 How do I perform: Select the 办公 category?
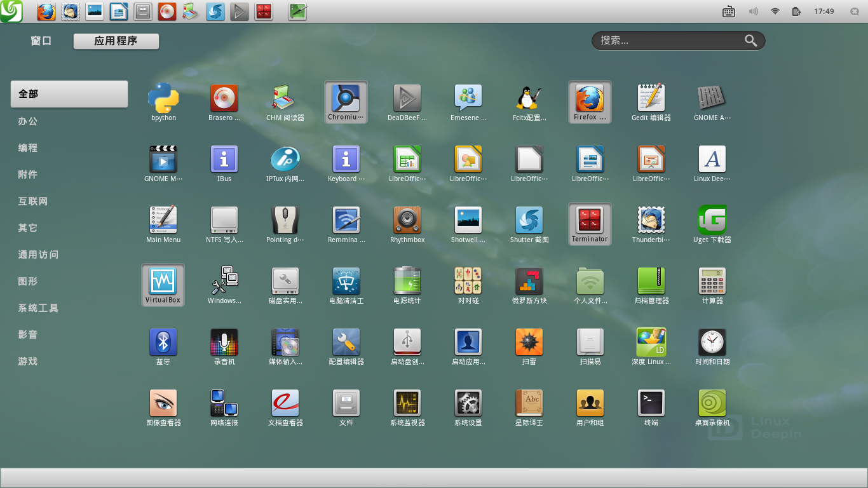[x=28, y=121]
